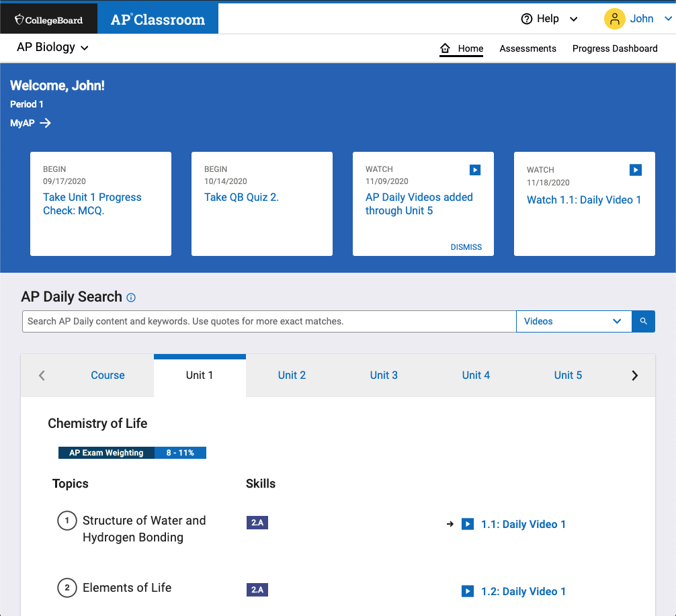Screen dimensions: 676x616
Task: Click the topic 2 circled number
Action: point(67,588)
